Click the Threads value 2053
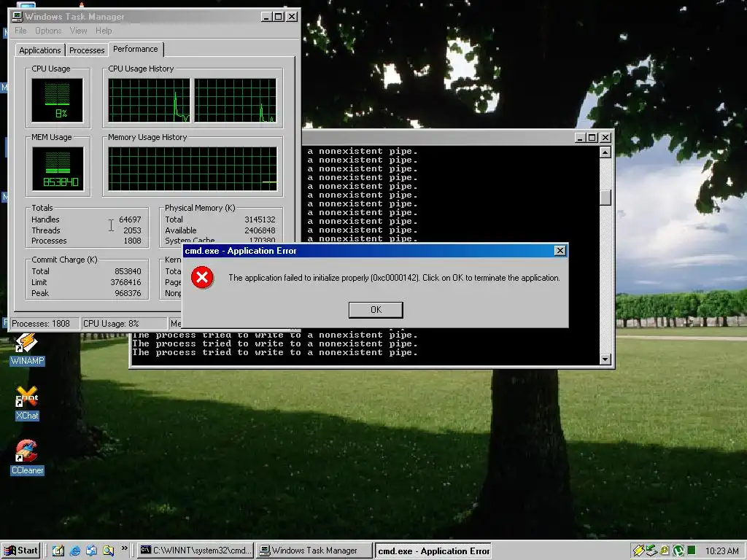 [x=132, y=230]
